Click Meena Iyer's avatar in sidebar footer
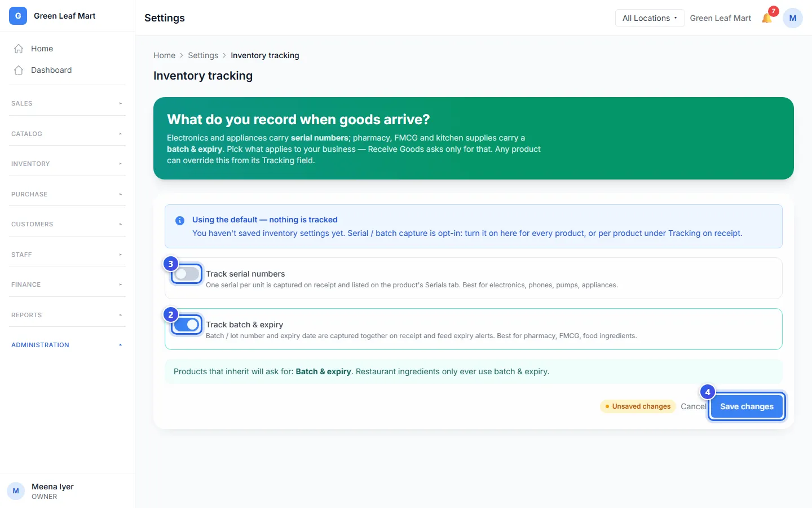The width and height of the screenshot is (812, 508). pos(16,491)
